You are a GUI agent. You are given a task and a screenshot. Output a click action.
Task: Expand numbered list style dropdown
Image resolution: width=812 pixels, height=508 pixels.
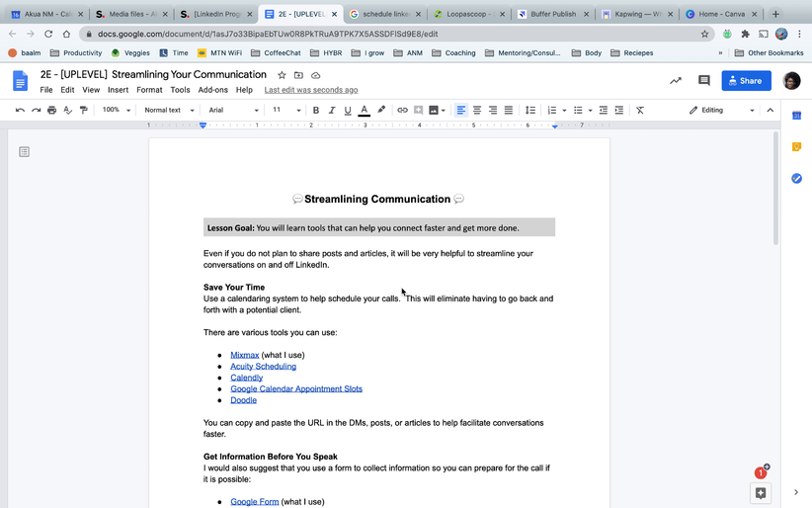coord(564,111)
